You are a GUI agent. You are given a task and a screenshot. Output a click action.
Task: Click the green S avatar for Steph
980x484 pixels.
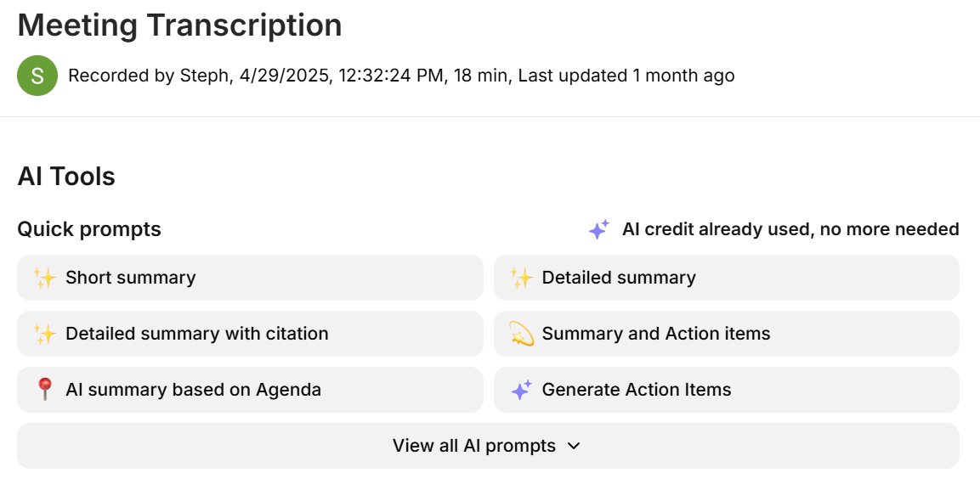pyautogui.click(x=37, y=76)
